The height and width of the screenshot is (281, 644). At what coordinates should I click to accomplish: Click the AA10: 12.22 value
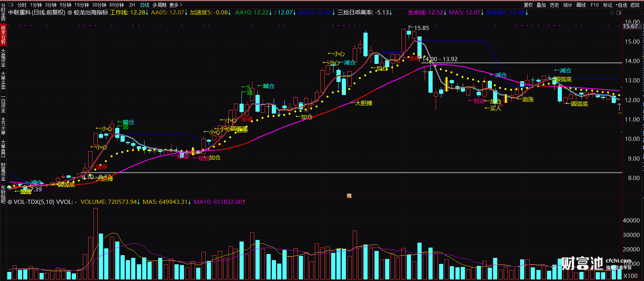(253, 13)
